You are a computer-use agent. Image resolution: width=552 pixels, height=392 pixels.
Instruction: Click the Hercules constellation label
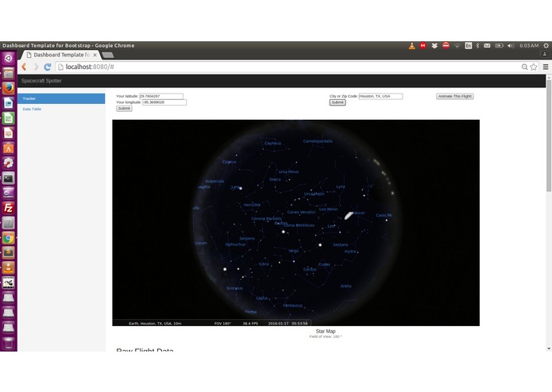(x=252, y=205)
